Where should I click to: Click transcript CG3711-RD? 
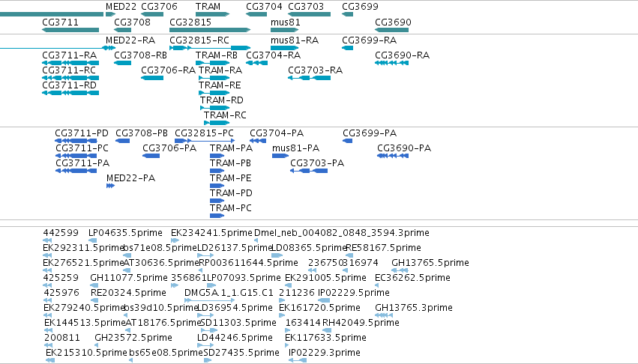click(70, 85)
